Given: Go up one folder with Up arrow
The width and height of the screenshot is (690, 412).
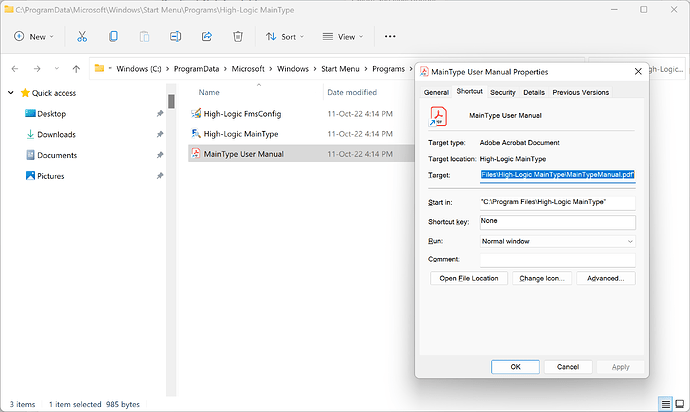Looking at the screenshot, I should [76, 70].
